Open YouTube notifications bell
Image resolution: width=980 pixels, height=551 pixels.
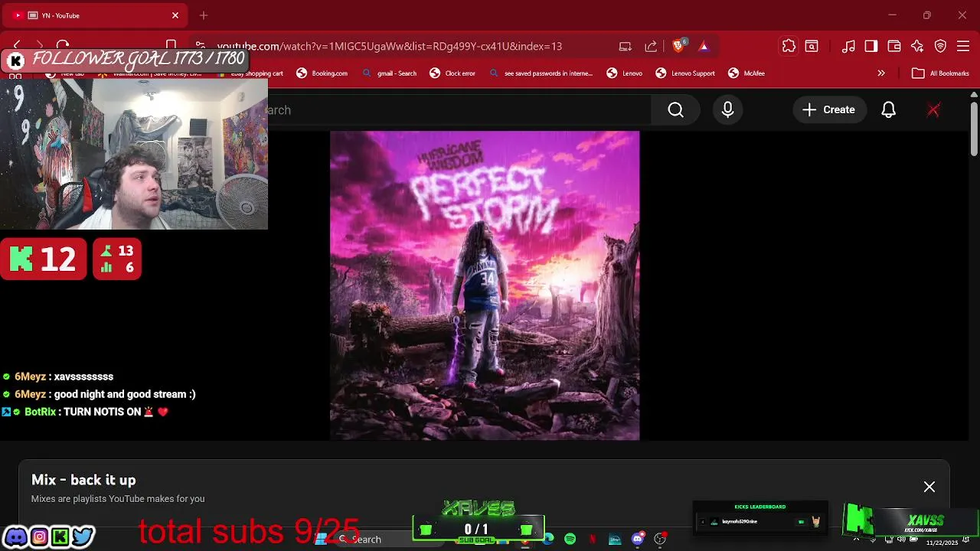tap(888, 109)
